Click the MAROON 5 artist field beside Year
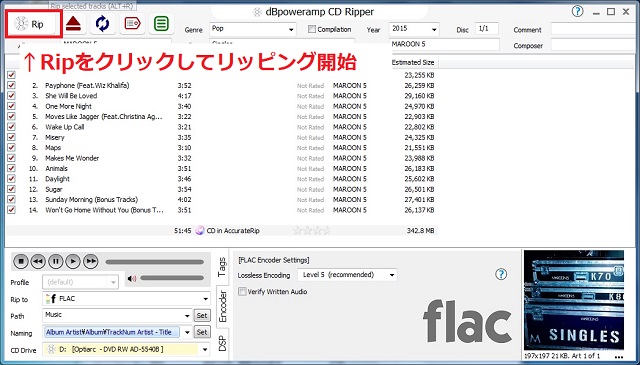The height and width of the screenshot is (365, 640). point(444,45)
